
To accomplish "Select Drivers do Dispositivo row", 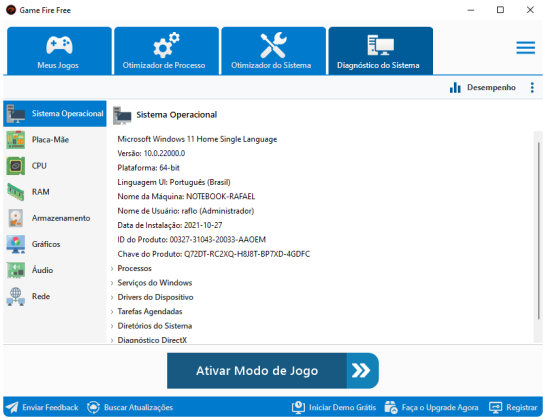I will [155, 297].
